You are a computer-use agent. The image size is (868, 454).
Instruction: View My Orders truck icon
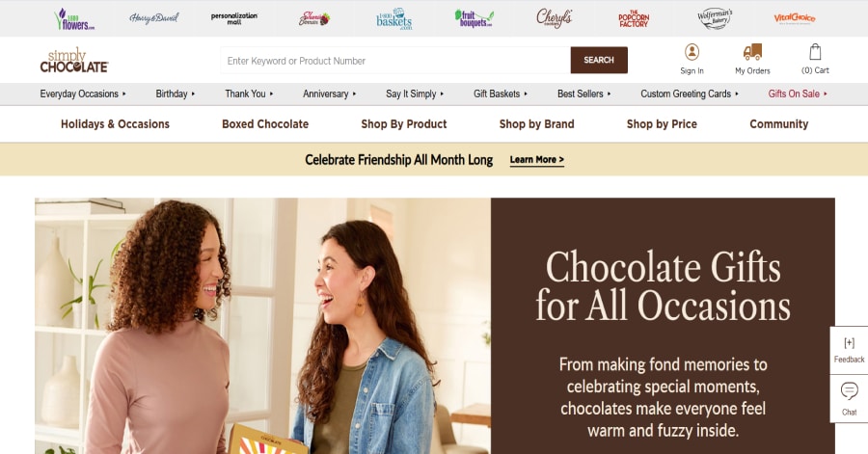pyautogui.click(x=752, y=52)
